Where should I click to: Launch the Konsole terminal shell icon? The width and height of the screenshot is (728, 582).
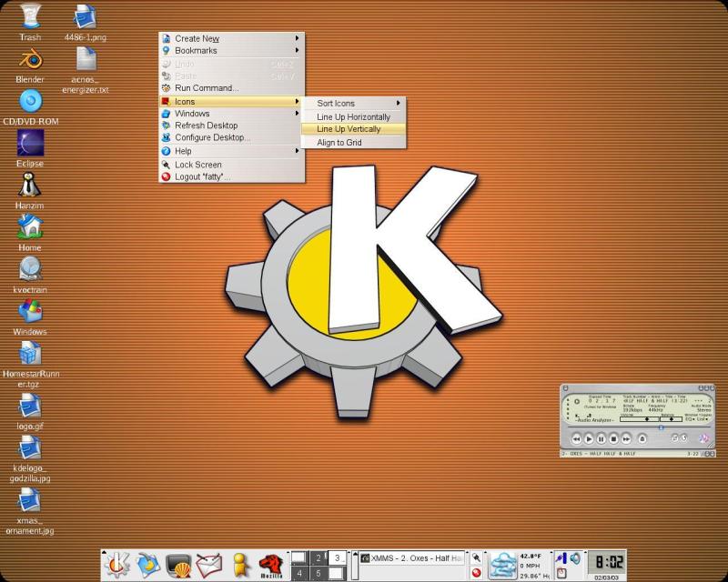pyautogui.click(x=178, y=566)
